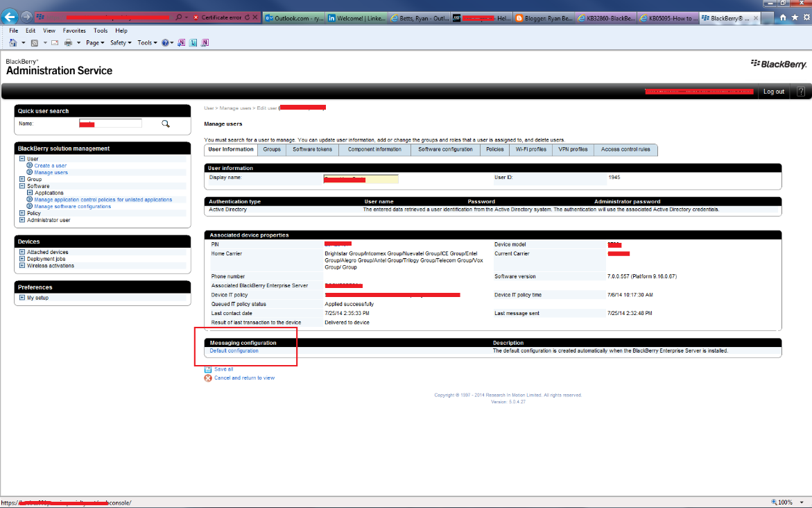
Task: Click the Lync toolbar icon
Action: tap(193, 42)
